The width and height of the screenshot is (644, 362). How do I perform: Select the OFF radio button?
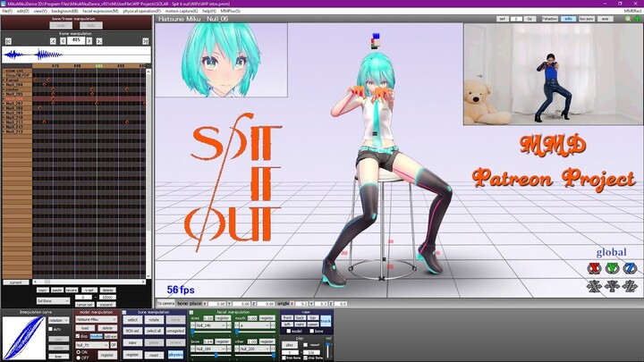click(x=78, y=358)
